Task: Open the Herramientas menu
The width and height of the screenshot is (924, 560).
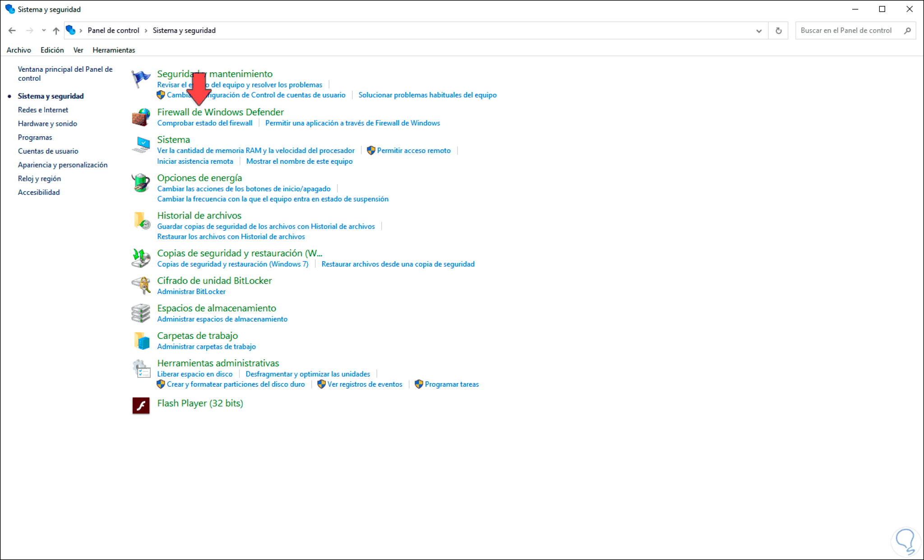Action: [114, 50]
